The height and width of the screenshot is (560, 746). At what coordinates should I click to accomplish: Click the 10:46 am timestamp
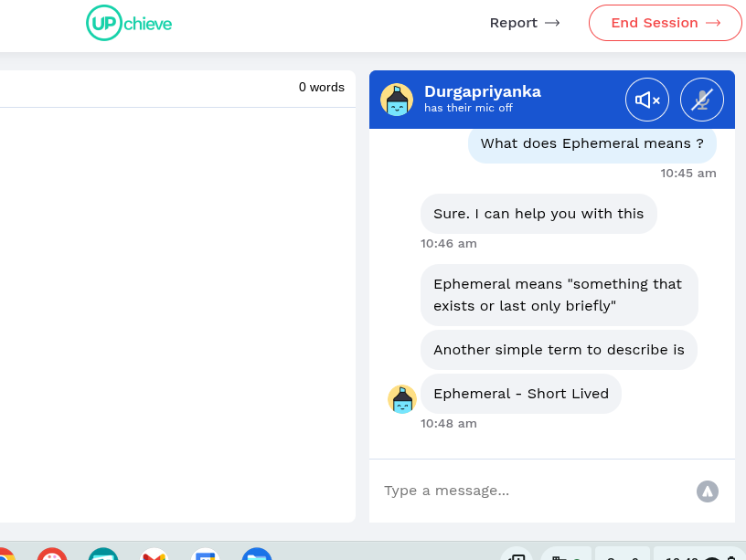(449, 243)
